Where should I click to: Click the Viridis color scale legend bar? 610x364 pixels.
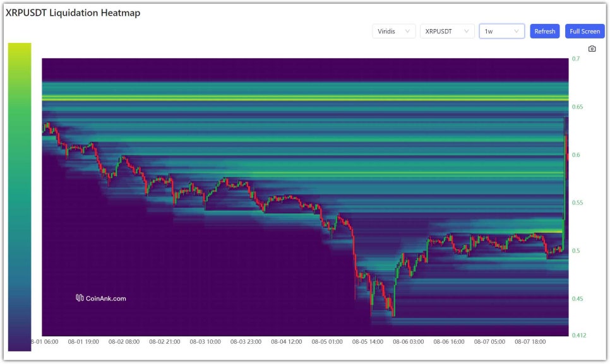pyautogui.click(x=20, y=197)
